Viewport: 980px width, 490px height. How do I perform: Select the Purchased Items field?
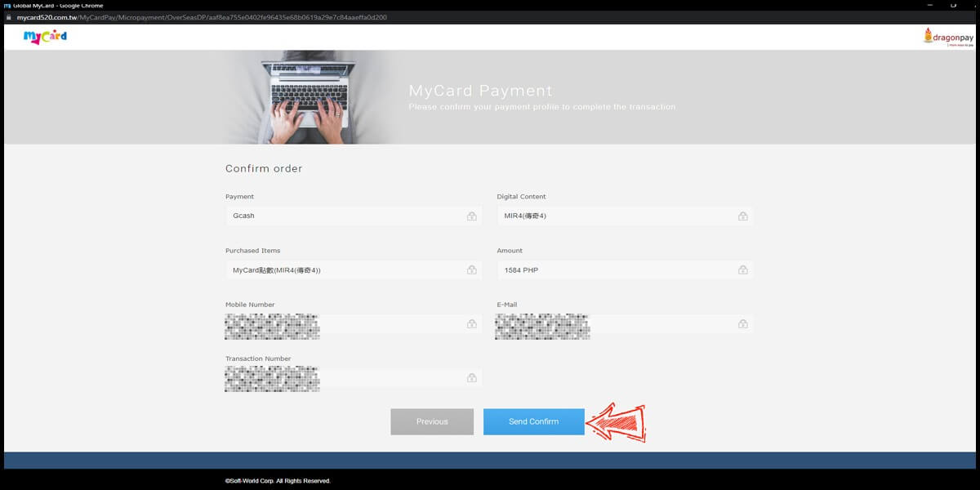coord(354,269)
